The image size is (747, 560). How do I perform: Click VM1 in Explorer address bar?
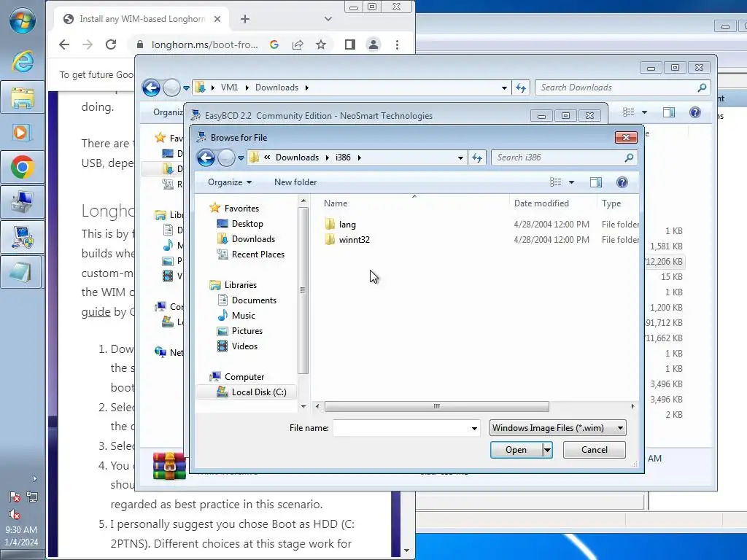click(229, 87)
